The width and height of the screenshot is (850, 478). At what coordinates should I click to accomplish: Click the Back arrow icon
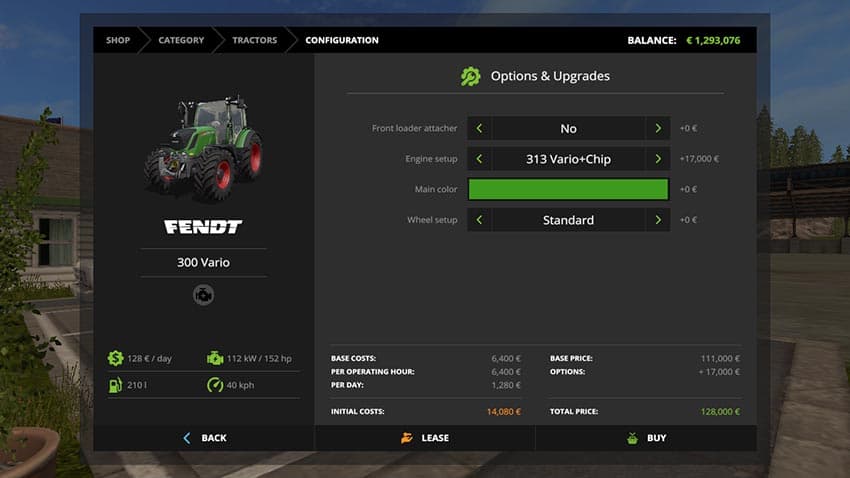(187, 438)
